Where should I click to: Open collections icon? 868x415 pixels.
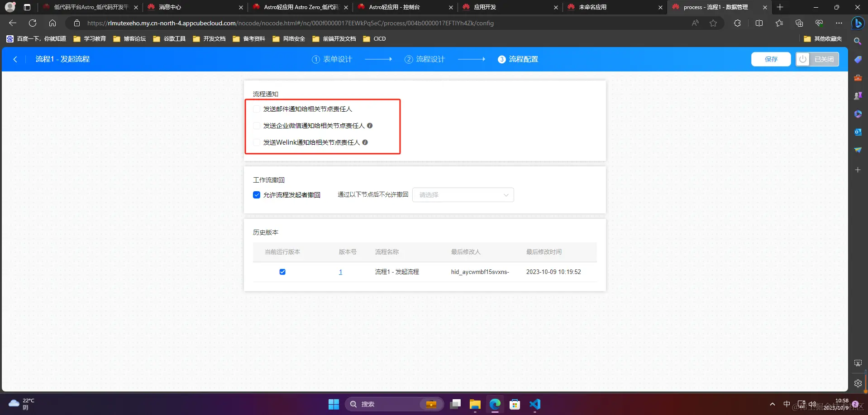click(799, 23)
